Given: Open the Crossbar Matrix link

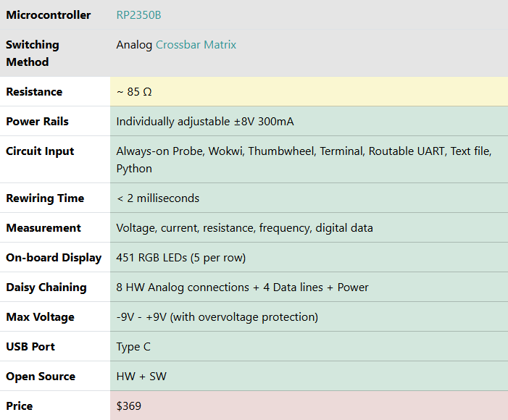Looking at the screenshot, I should point(196,45).
